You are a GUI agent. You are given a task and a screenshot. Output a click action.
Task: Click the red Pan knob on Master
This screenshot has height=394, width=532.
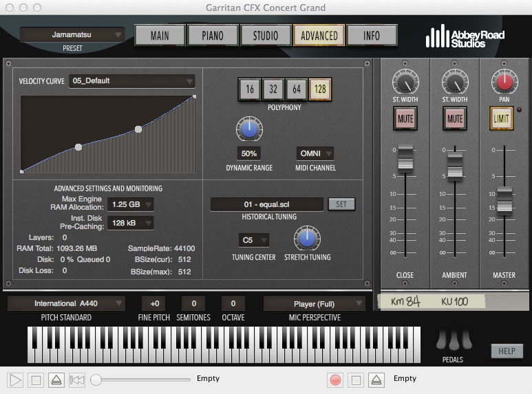tap(504, 81)
